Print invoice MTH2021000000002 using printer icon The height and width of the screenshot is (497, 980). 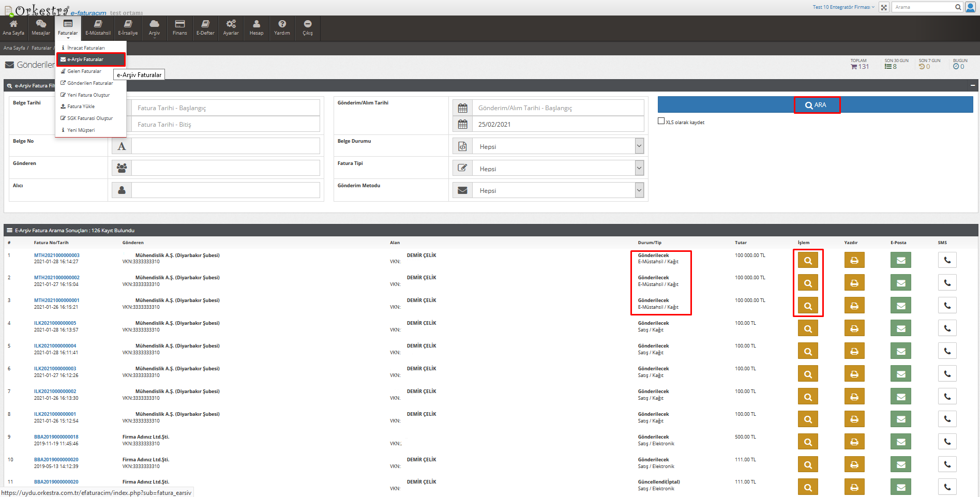(x=854, y=283)
